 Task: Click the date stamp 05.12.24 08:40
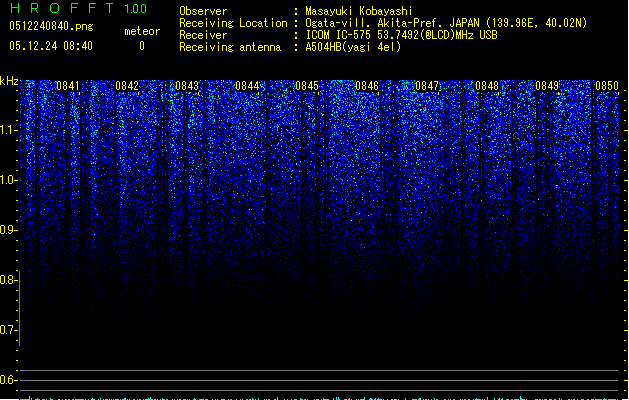[x=51, y=46]
